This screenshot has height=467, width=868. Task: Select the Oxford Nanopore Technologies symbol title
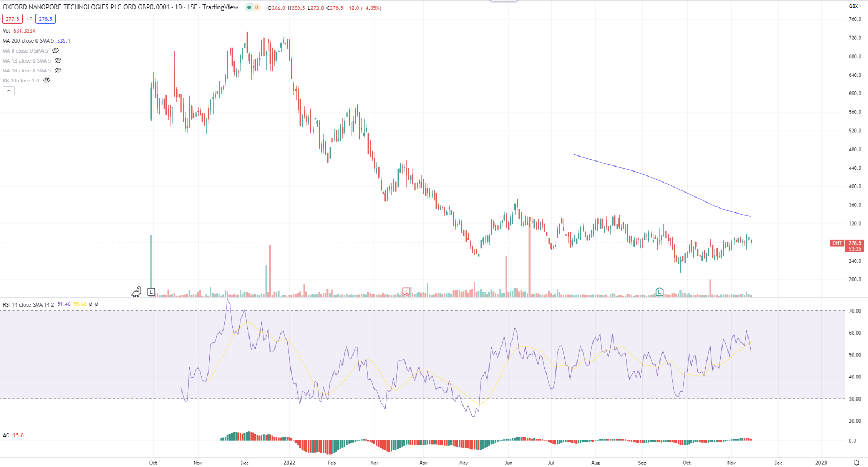click(122, 7)
